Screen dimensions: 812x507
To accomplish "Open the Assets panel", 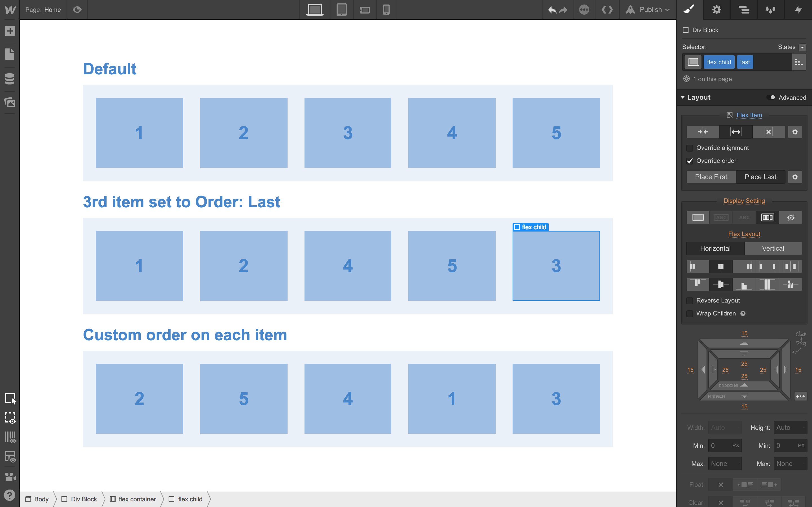I will (10, 102).
